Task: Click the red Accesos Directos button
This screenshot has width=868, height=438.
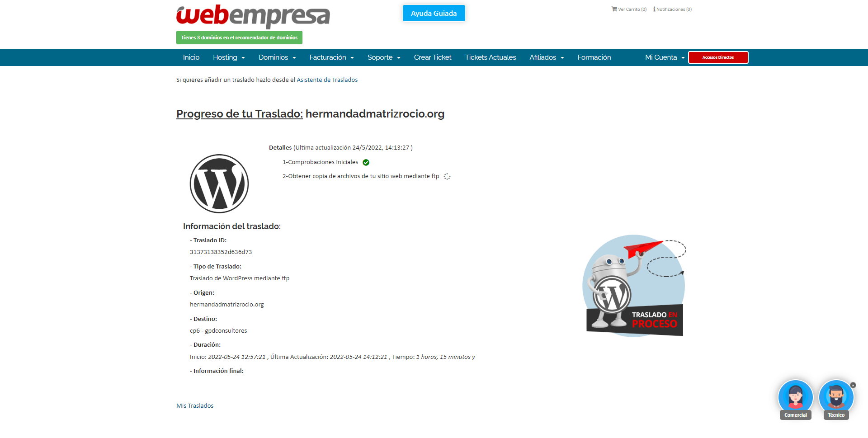Action: click(718, 57)
